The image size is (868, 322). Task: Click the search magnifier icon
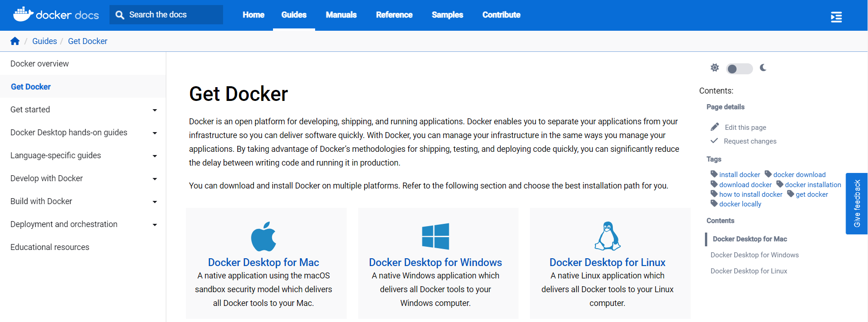(x=120, y=15)
